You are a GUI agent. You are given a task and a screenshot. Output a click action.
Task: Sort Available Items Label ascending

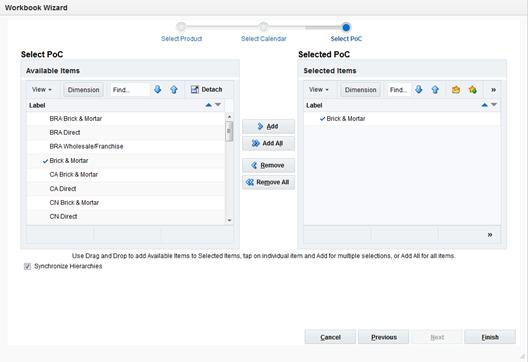(208, 105)
